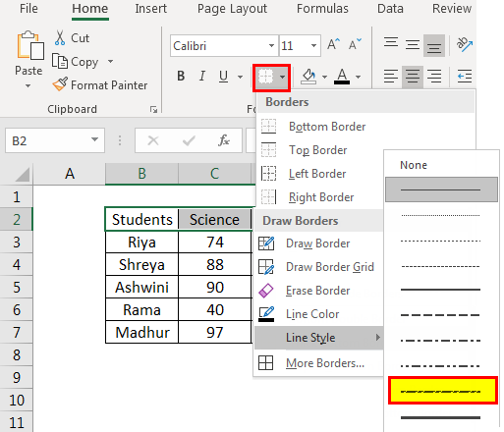This screenshot has height=432, width=504.
Task: Align text left in cell
Action: 391,77
